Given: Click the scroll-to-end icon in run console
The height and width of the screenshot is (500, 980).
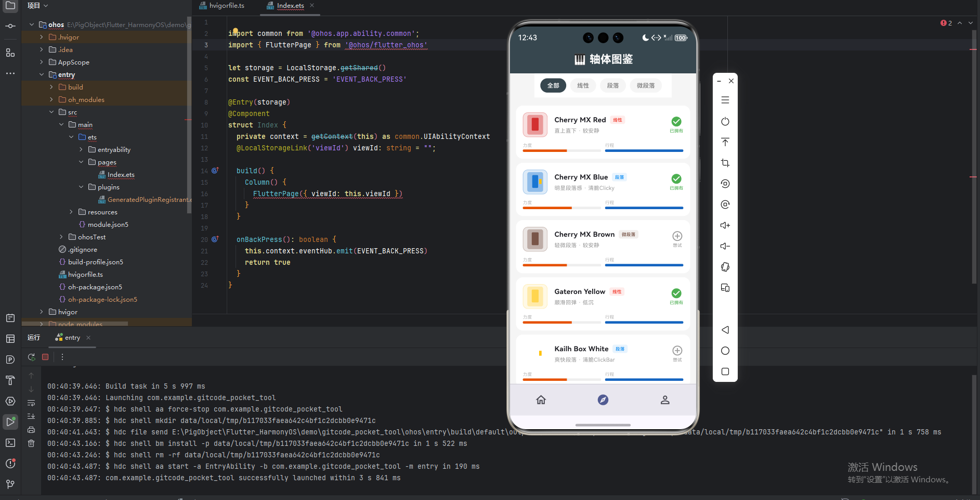Looking at the screenshot, I should (31, 416).
